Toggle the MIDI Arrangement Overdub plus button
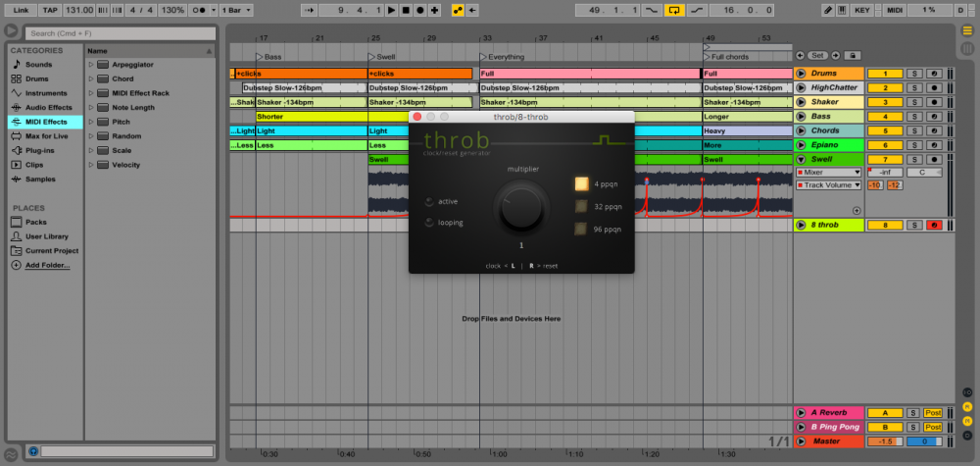 click(x=434, y=10)
